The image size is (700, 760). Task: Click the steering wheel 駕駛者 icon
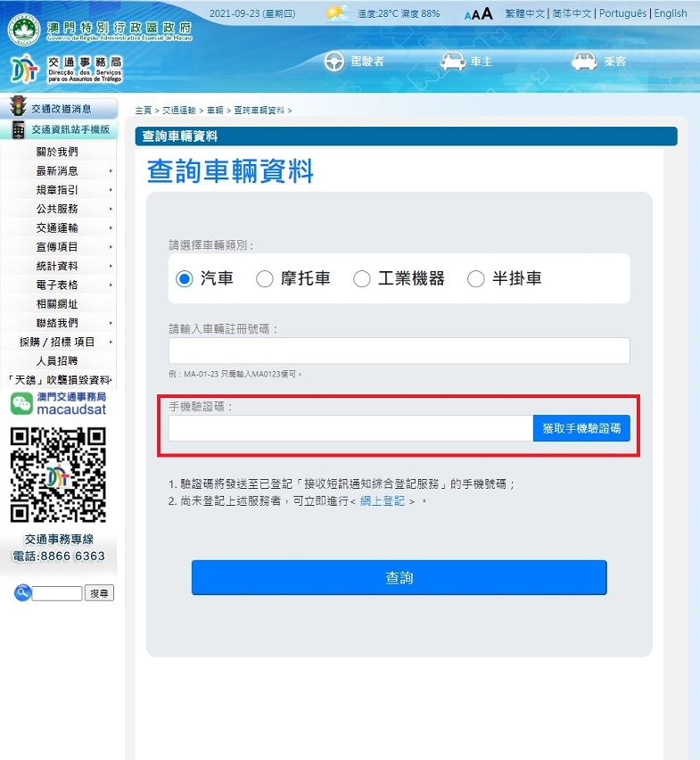click(334, 62)
